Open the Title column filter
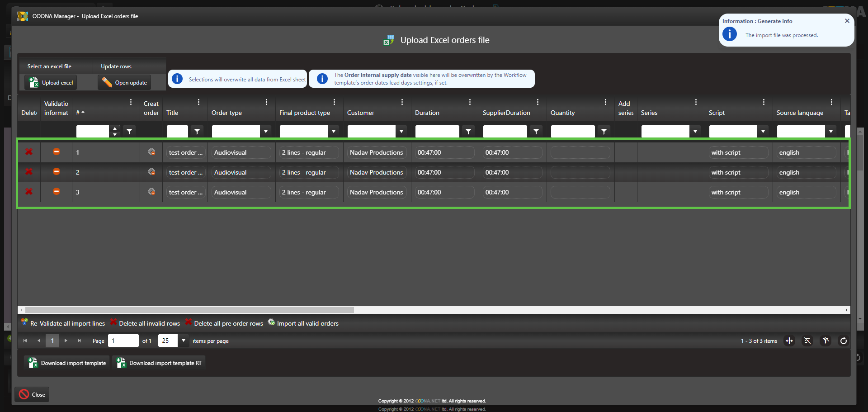Image resolution: width=868 pixels, height=412 pixels. 197,132
